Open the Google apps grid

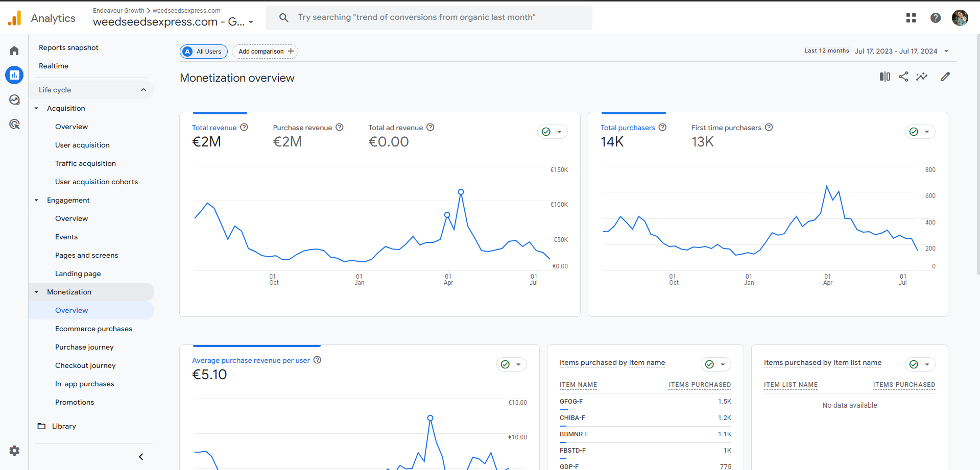point(911,17)
